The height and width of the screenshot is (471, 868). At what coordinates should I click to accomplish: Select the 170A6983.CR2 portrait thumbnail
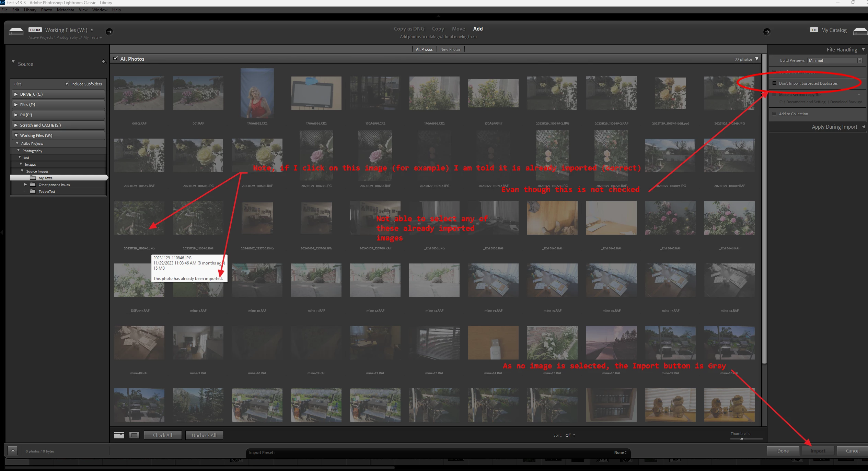click(257, 93)
